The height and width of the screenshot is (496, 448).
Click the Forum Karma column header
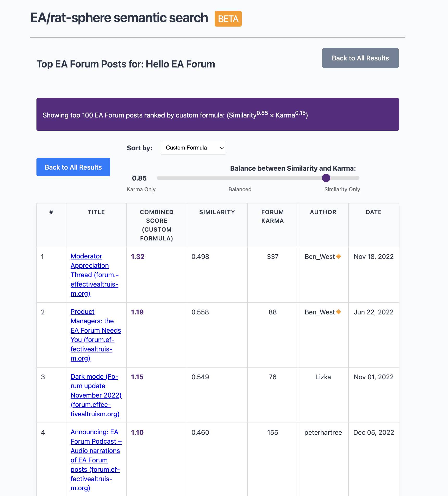click(272, 216)
